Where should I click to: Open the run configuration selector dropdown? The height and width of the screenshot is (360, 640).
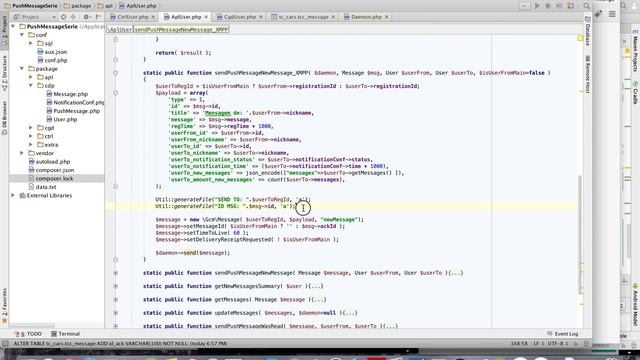[524, 6]
